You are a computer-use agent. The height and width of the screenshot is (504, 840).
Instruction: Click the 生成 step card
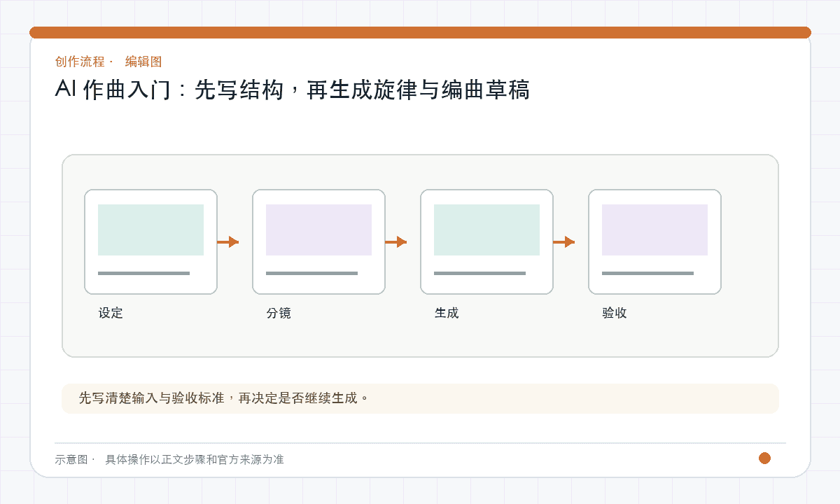(x=486, y=241)
